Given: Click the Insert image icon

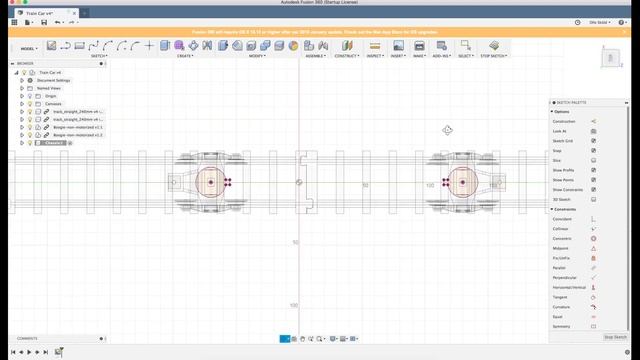Looking at the screenshot, I should (x=398, y=46).
